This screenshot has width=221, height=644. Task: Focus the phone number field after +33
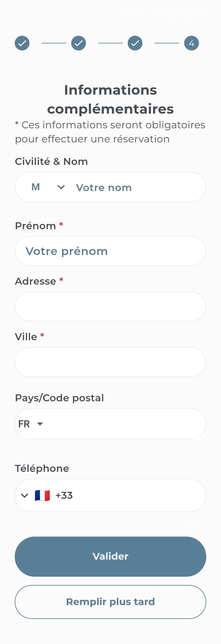[138, 495]
